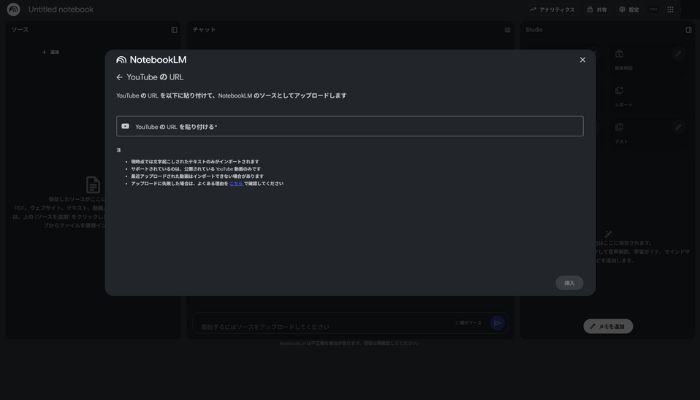Click the YouTube URL paste field
The width and height of the screenshot is (700, 400).
tap(350, 126)
